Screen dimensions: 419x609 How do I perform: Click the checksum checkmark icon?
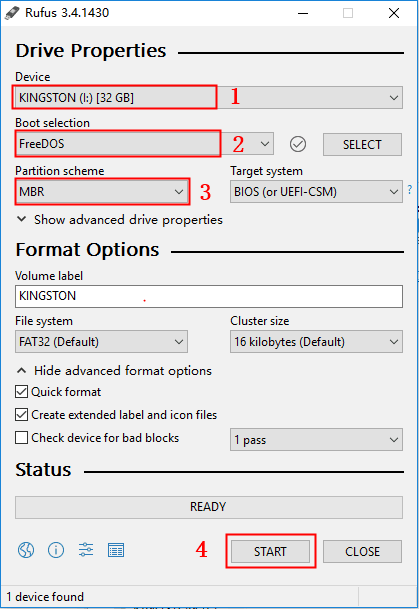pos(298,144)
